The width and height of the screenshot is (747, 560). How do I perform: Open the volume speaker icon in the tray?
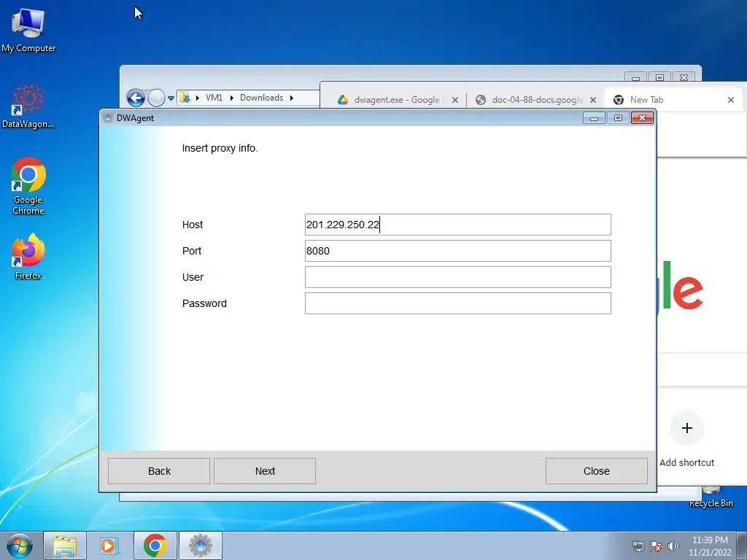click(x=673, y=546)
